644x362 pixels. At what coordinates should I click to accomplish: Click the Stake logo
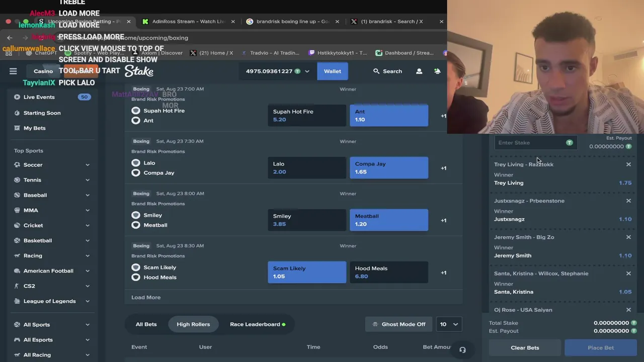click(139, 71)
